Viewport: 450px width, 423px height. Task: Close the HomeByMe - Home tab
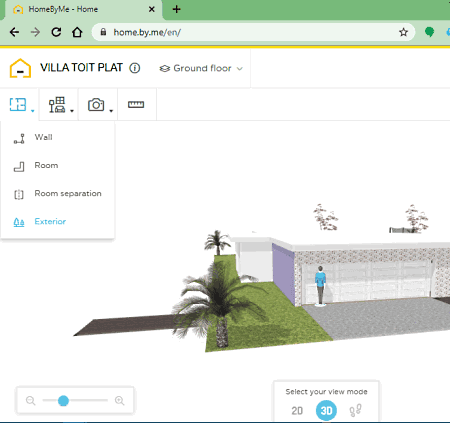click(x=152, y=9)
